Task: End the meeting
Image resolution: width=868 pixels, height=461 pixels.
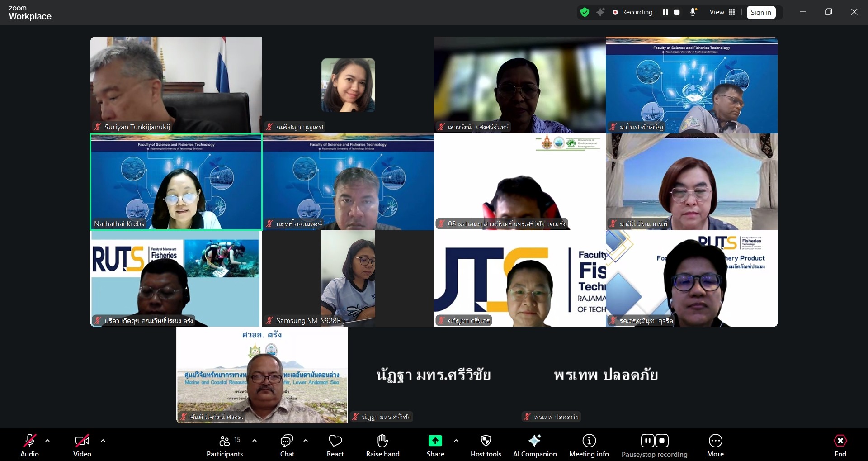Action: pyautogui.click(x=840, y=446)
